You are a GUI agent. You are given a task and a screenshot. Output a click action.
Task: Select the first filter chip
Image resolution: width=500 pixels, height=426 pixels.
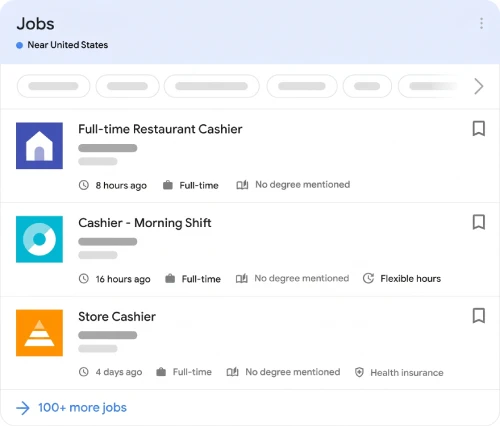[x=53, y=86]
